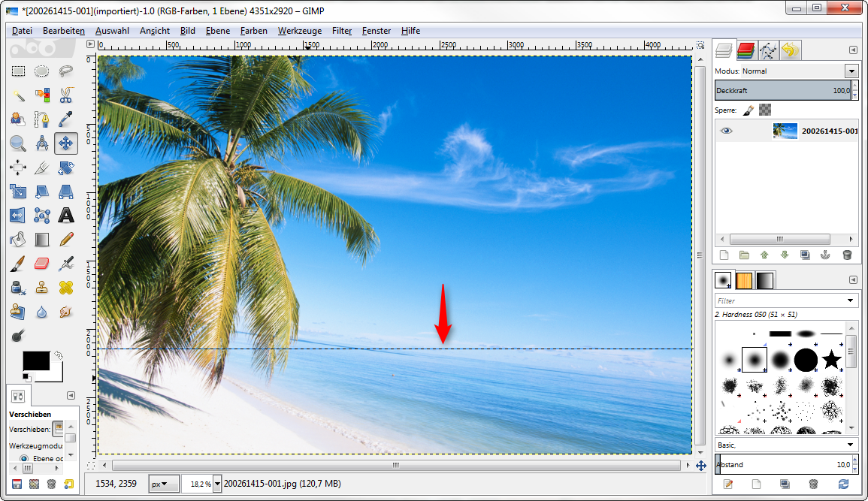The width and height of the screenshot is (868, 501).
Task: Select the Pencil tool
Action: coord(66,240)
